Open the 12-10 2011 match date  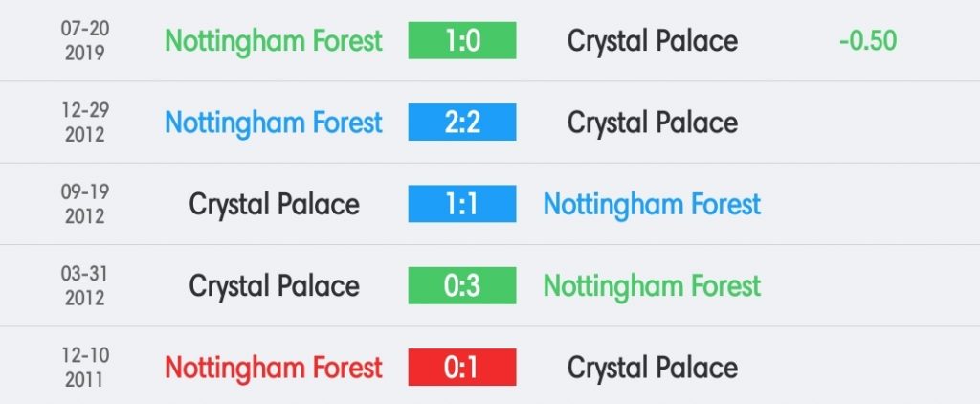pos(85,368)
